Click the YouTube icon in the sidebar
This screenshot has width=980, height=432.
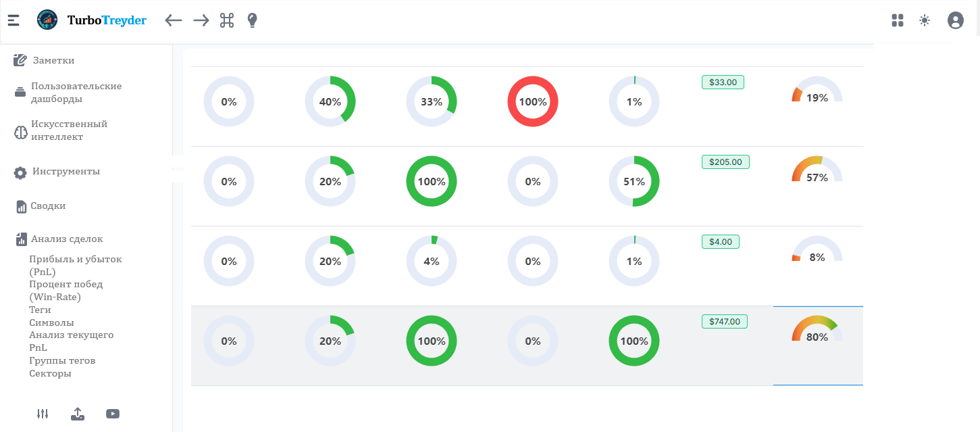113,414
